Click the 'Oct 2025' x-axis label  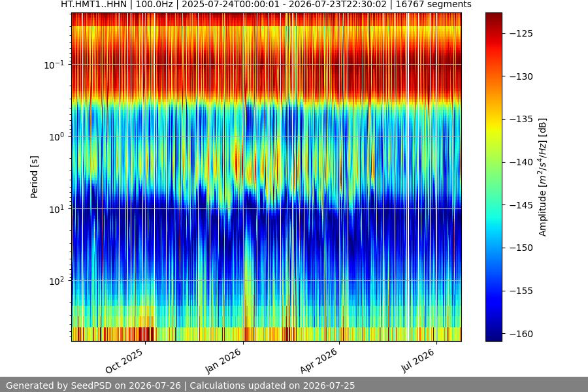point(124,361)
